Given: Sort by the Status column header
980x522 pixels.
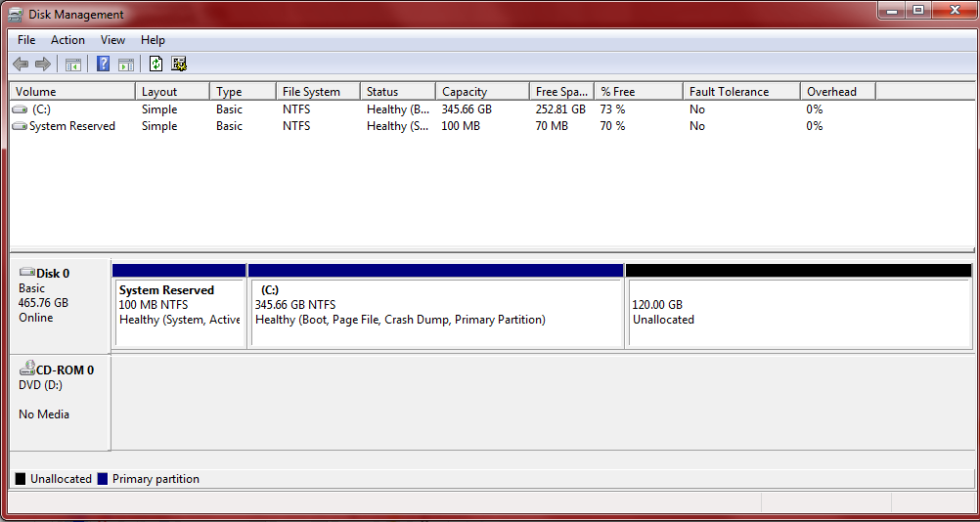Looking at the screenshot, I should coord(397,92).
